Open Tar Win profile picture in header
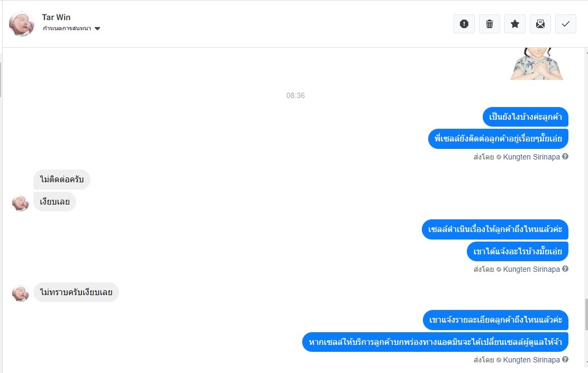This screenshot has height=373, width=588. pyautogui.click(x=21, y=24)
